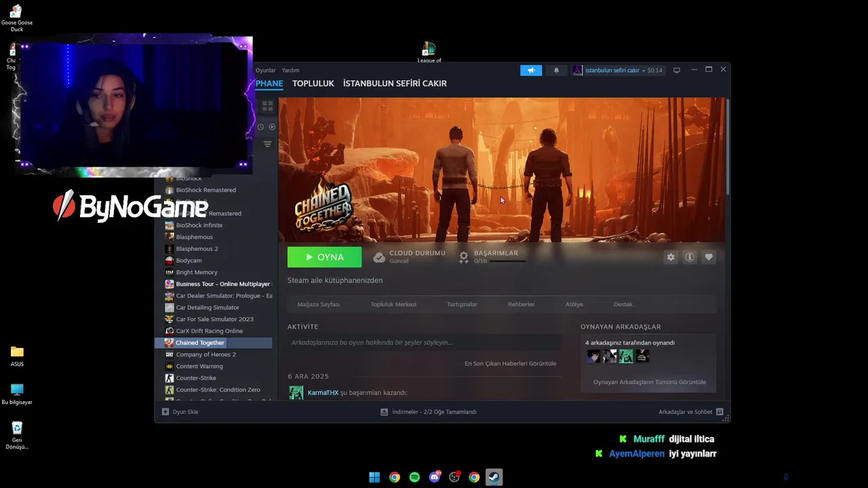Open Mağaza Sayfası link
Viewport: 868px width, 488px height.
pos(319,304)
